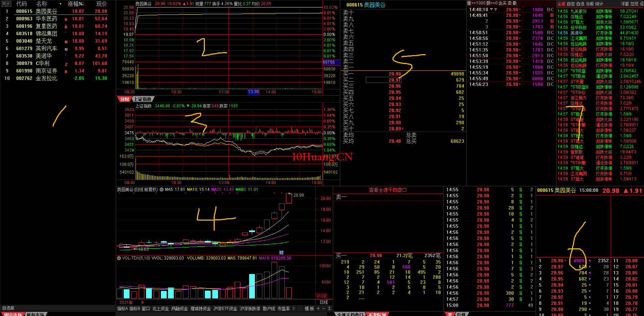Screen dimensions: 644x316
Task: Open the 指标B tab
Action: point(135,309)
